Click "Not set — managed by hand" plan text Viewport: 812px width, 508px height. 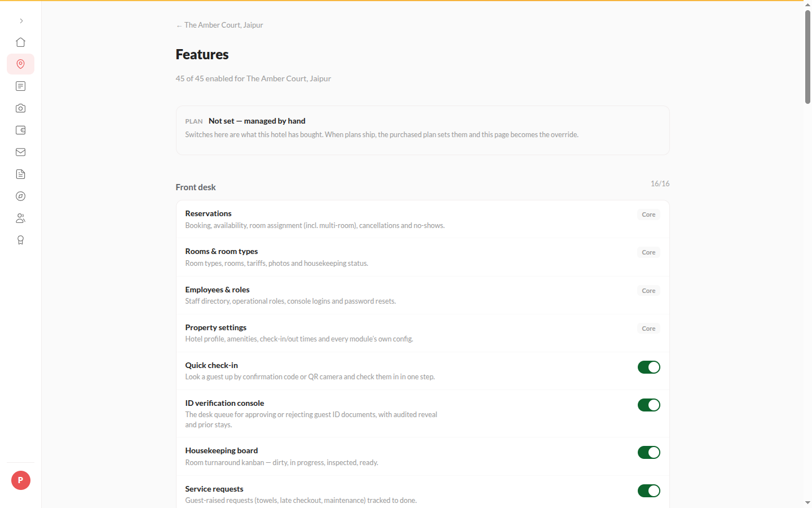(x=257, y=121)
